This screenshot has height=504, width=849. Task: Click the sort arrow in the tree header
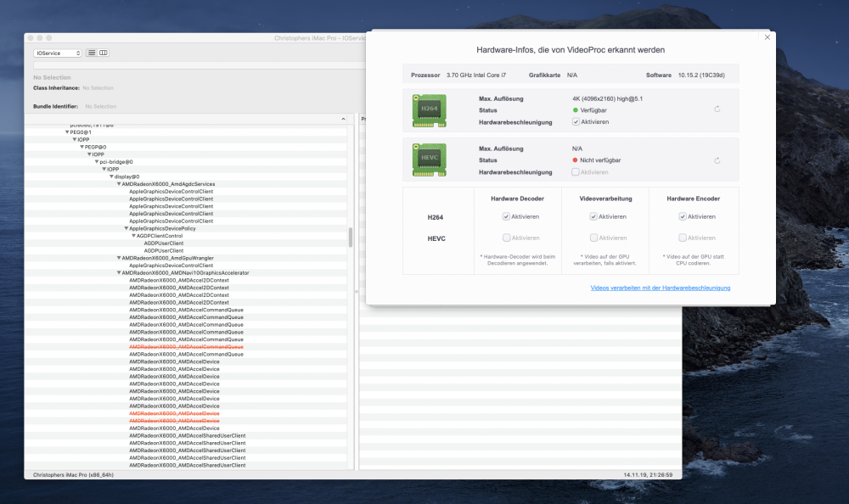click(343, 119)
